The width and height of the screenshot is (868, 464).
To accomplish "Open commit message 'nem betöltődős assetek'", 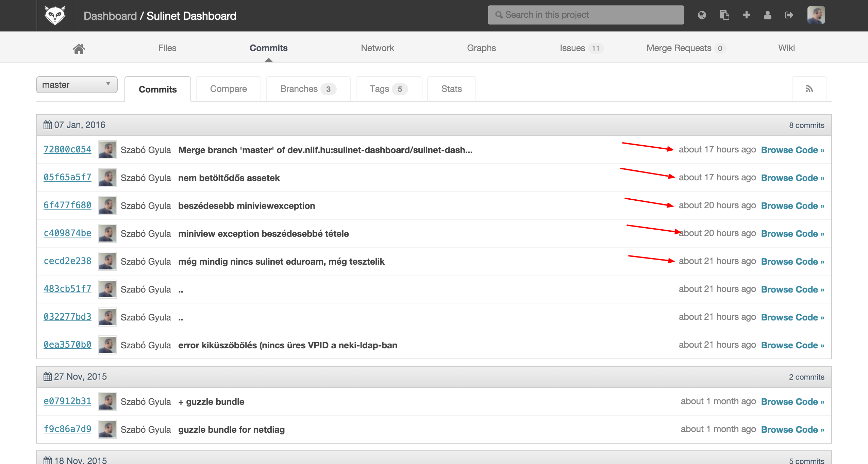I will click(x=229, y=178).
